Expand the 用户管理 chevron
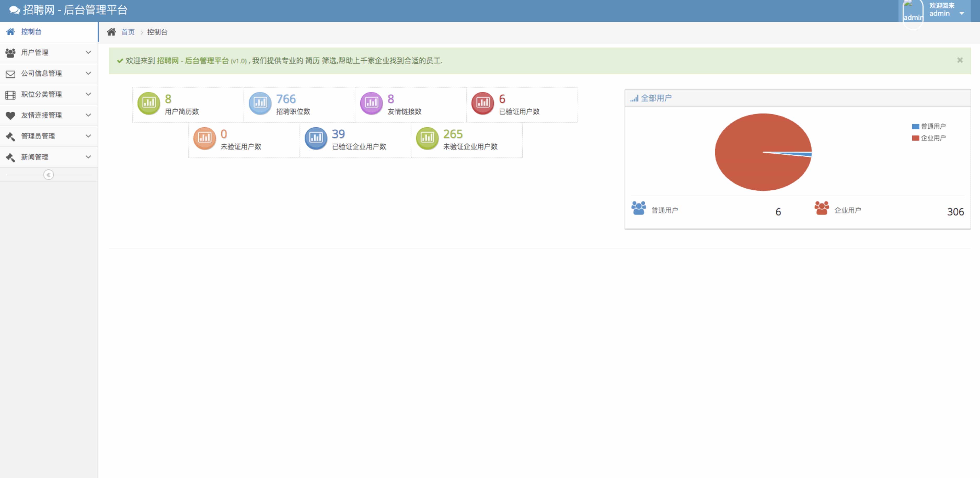The height and width of the screenshot is (478, 980). [x=88, y=52]
